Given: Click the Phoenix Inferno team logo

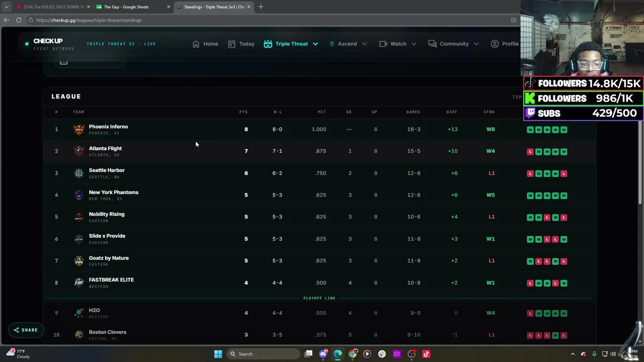Looking at the screenshot, I should pos(78,130).
